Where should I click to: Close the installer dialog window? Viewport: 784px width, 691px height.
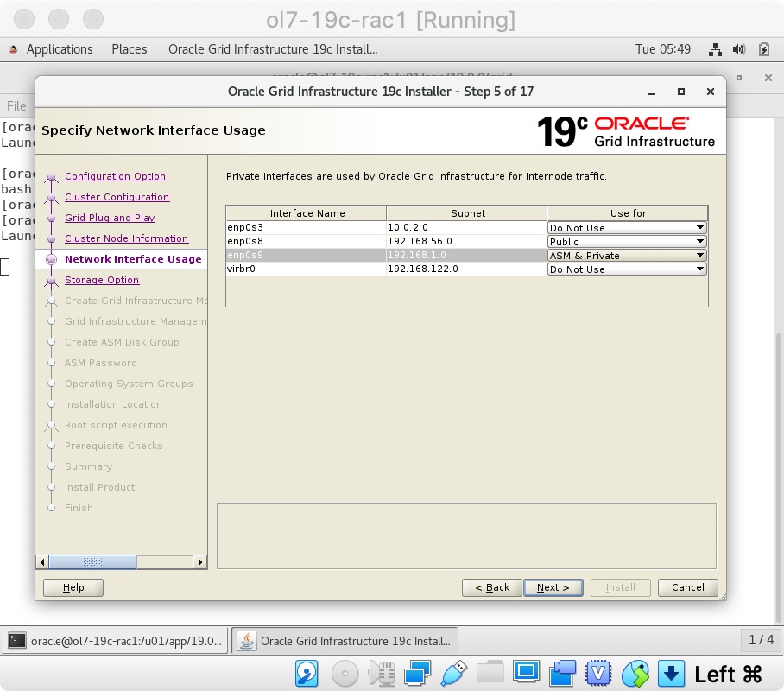click(711, 92)
